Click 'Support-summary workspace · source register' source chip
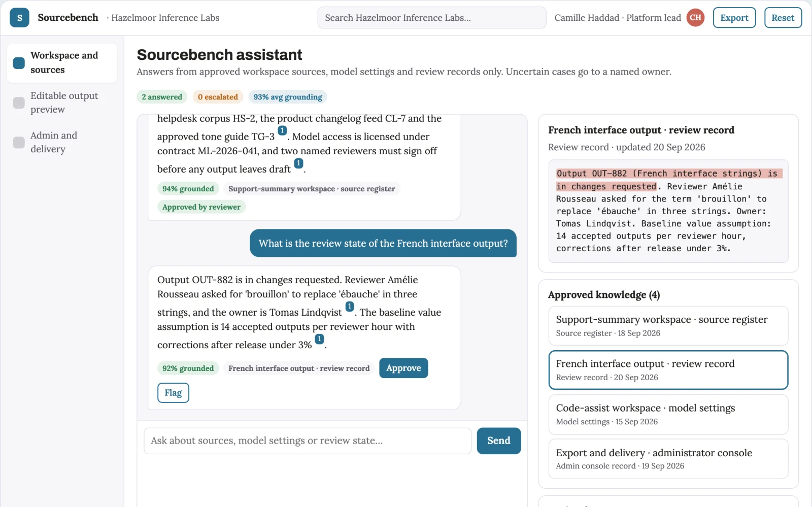The image size is (812, 507). point(312,189)
